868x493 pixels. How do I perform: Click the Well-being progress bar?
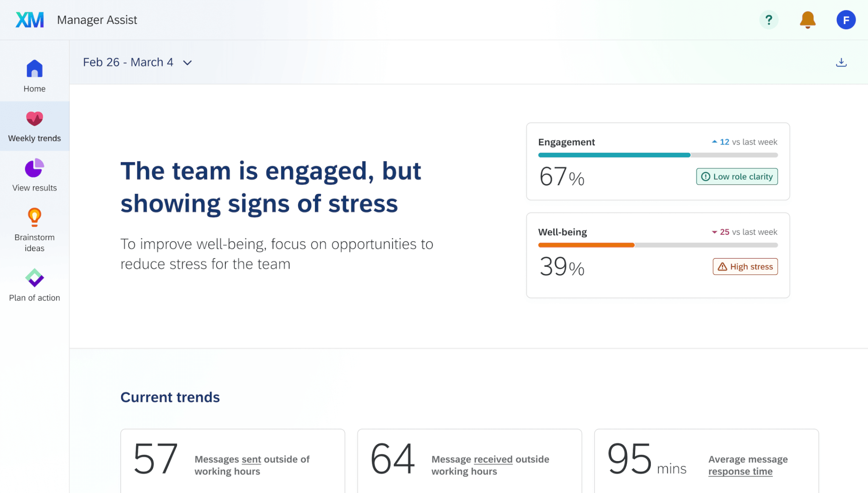pyautogui.click(x=658, y=245)
